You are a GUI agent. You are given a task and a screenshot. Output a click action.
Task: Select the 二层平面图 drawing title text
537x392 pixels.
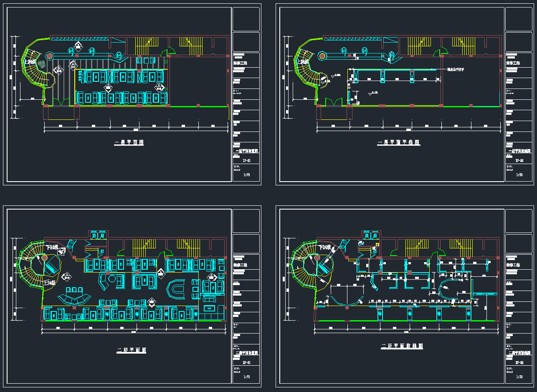point(131,350)
